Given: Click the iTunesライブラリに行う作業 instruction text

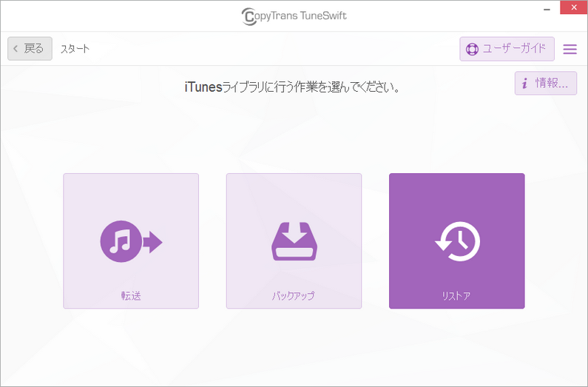Looking at the screenshot, I should tap(291, 87).
